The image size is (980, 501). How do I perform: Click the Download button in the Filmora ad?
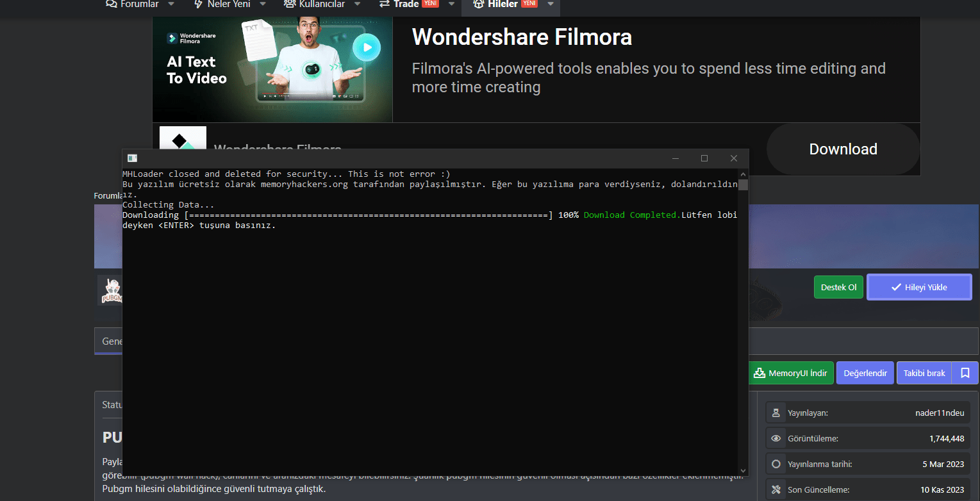(843, 149)
